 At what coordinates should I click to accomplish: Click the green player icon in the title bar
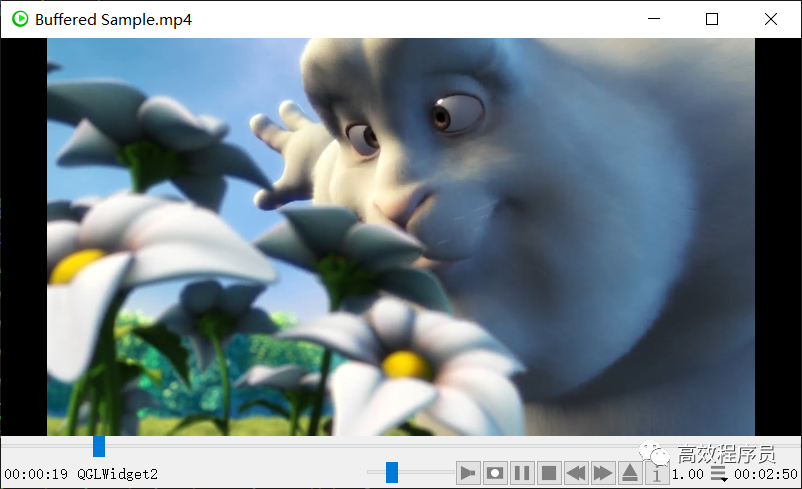coord(20,19)
